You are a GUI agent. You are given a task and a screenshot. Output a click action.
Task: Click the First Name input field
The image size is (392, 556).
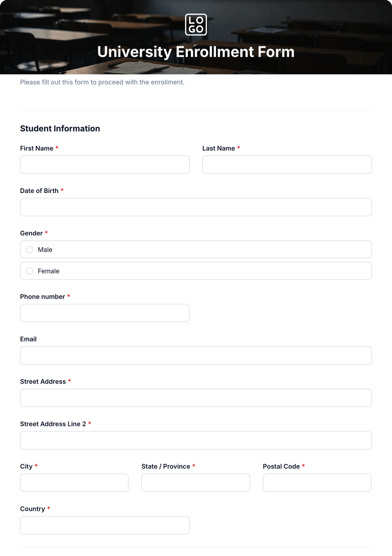[x=105, y=165]
